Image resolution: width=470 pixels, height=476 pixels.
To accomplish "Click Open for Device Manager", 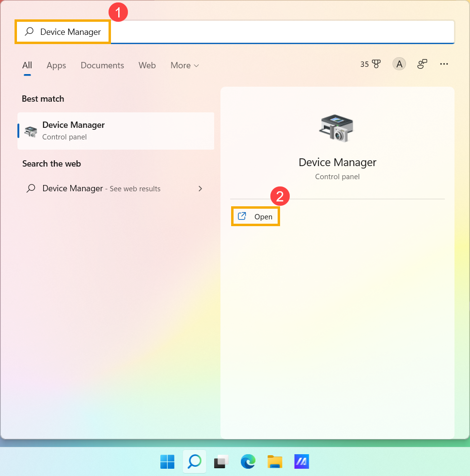I will tap(255, 216).
